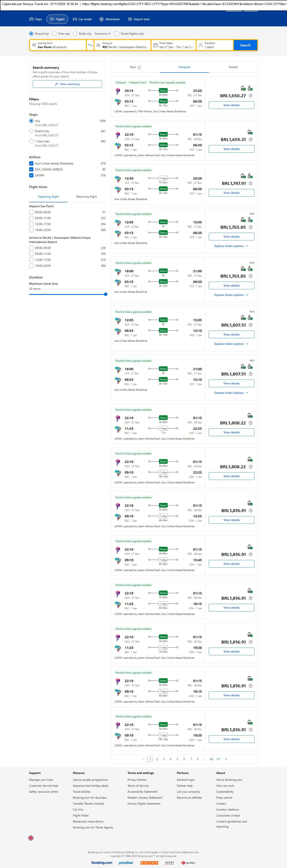Open Airport taxis from the top navigation
The width and height of the screenshot is (287, 868).
click(x=139, y=19)
